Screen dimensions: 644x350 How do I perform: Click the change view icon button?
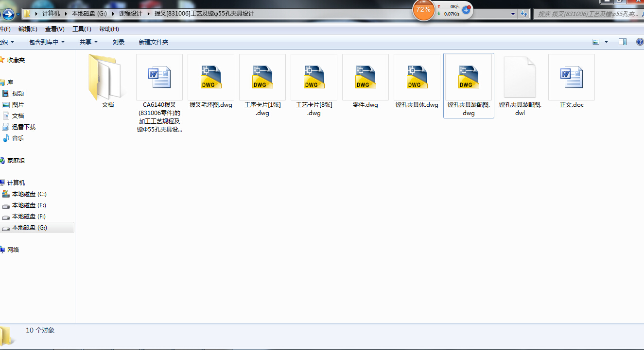pos(596,42)
